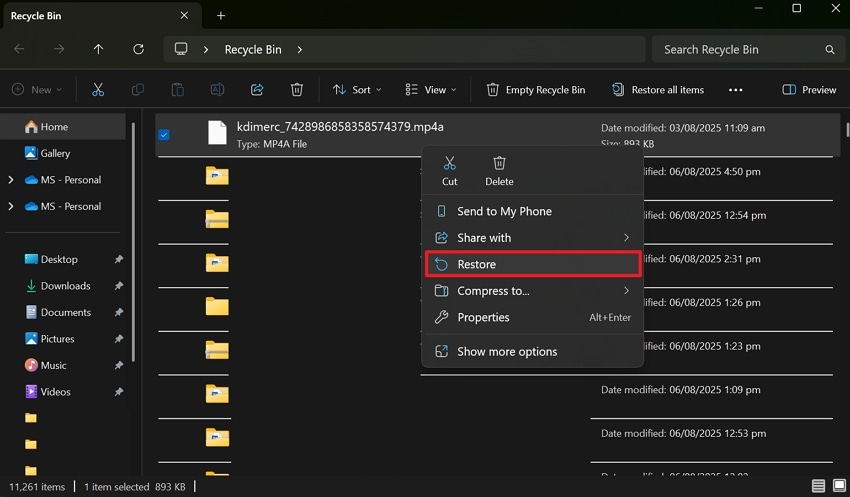Screen dimensions: 850x497
Task: Unpin Videos from the sidebar
Action: coord(119,392)
